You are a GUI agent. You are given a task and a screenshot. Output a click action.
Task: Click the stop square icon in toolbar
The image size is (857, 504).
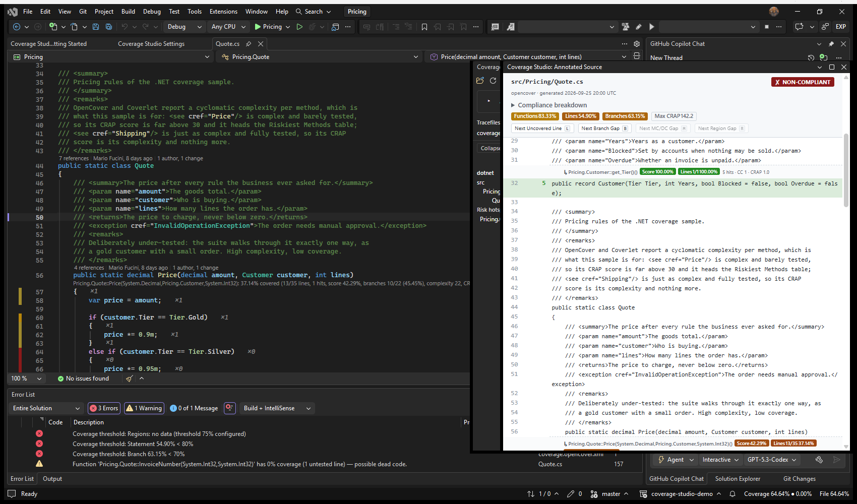[767, 27]
